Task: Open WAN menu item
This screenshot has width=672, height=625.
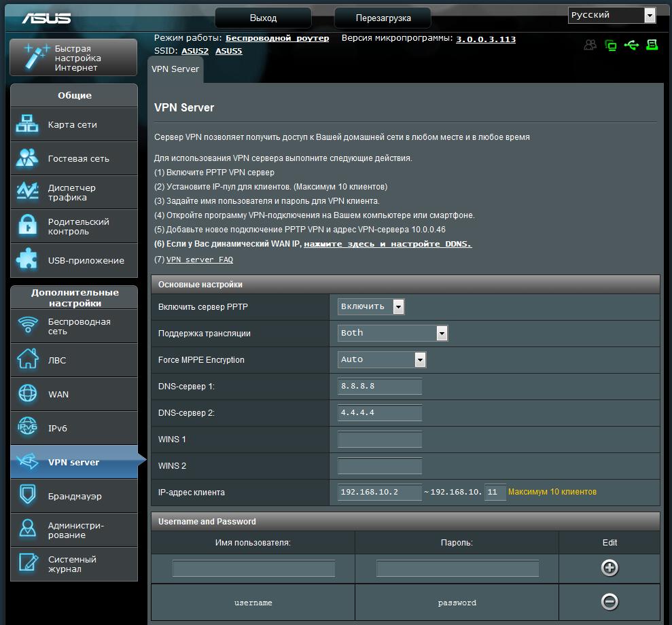Action: 74,393
